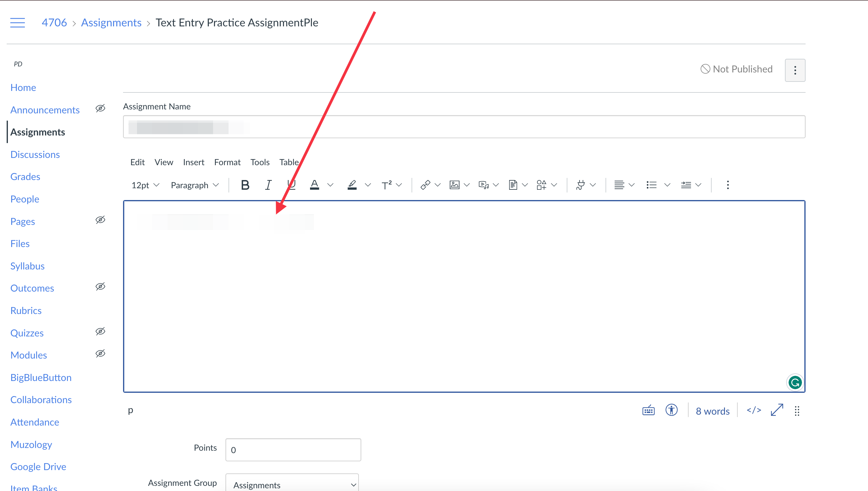The height and width of the screenshot is (491, 868).
Task: Open the accessibility checker
Action: point(671,410)
